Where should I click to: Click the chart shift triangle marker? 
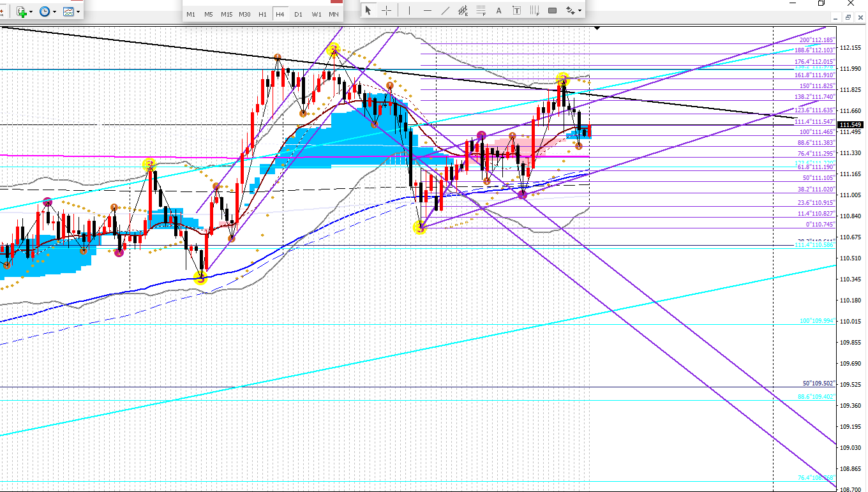597,28
